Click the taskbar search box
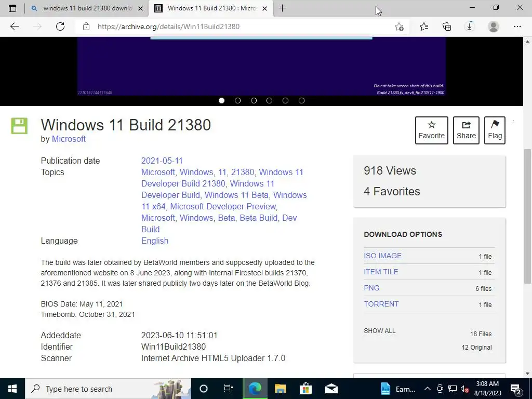Screen dimensions: 532x399 (108, 389)
